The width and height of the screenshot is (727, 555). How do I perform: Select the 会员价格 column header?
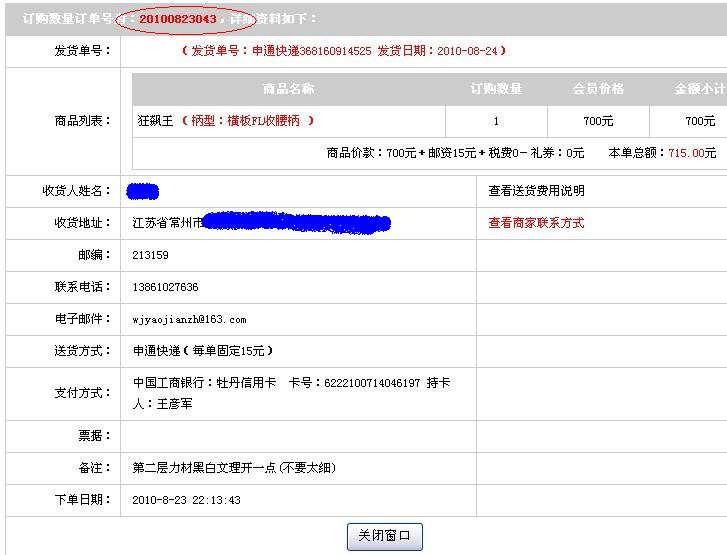click(598, 89)
